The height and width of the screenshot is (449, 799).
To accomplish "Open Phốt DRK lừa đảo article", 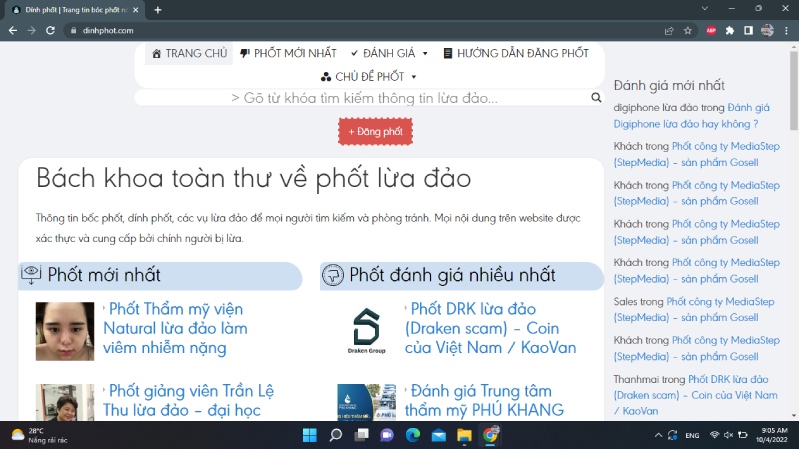I will (x=490, y=328).
